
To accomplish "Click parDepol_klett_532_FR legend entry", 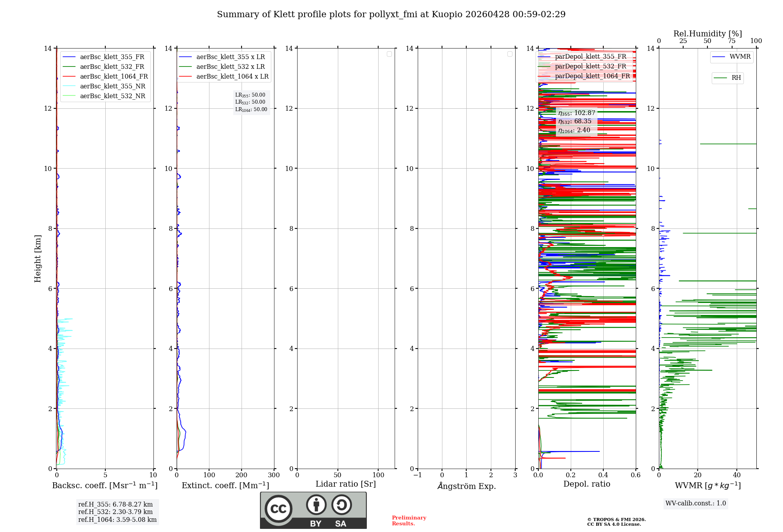I will [590, 66].
